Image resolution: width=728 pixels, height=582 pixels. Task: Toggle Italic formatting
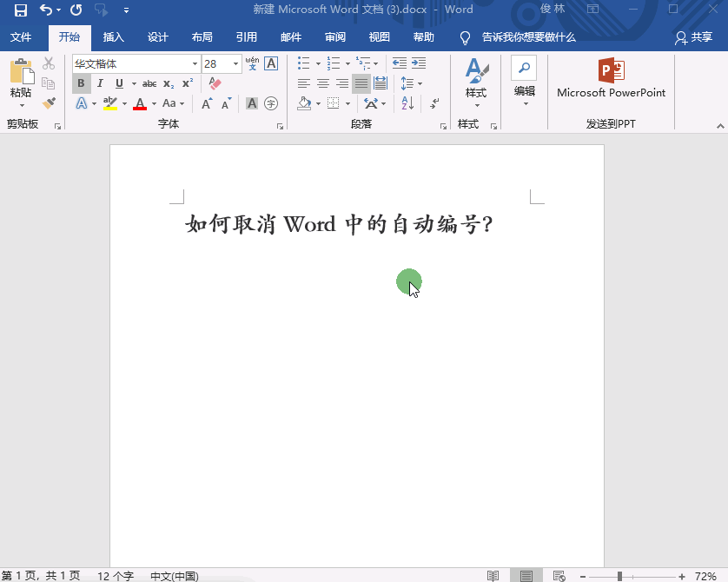pos(100,83)
